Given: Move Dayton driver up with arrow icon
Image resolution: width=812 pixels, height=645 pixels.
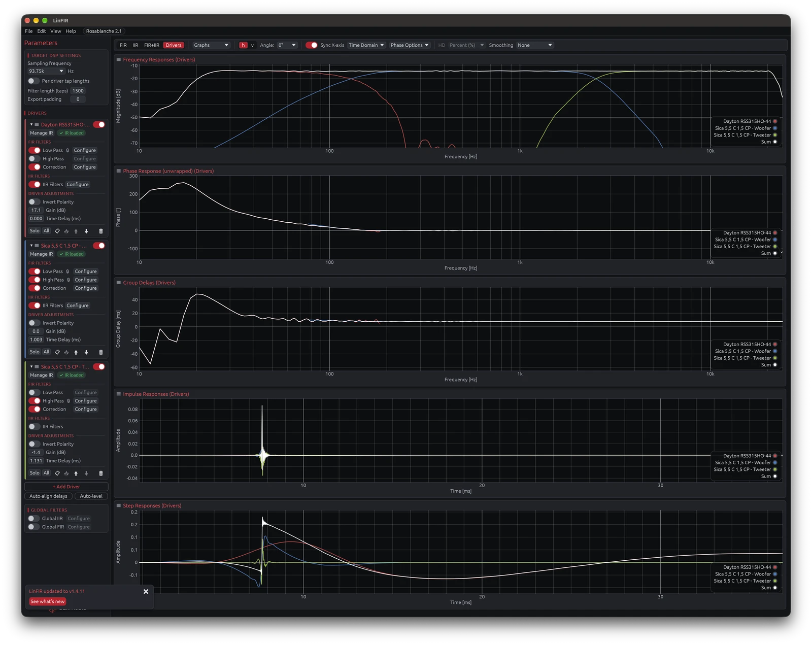Looking at the screenshot, I should coord(76,231).
